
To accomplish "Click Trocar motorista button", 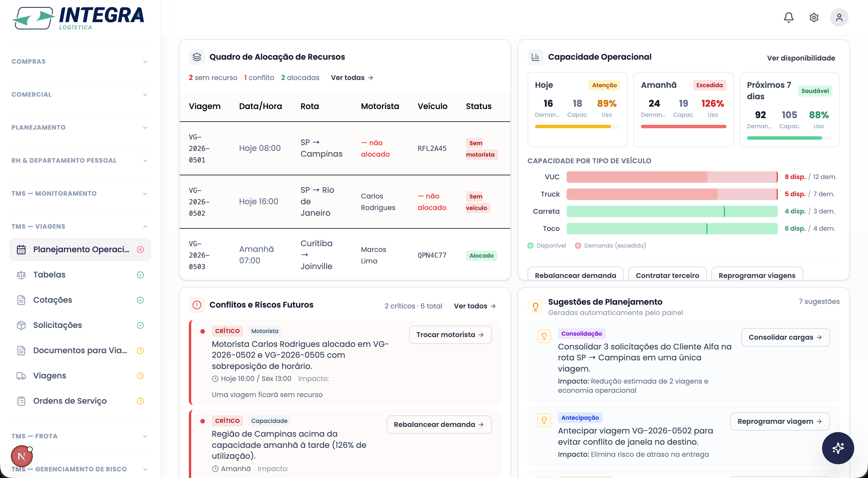I will (x=450, y=335).
